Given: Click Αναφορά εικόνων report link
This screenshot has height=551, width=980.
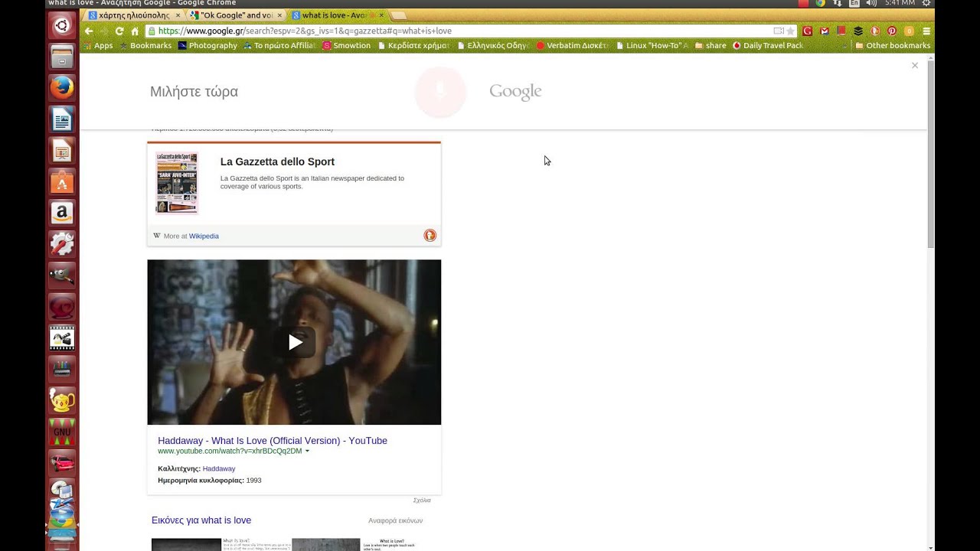Looking at the screenshot, I should pyautogui.click(x=395, y=521).
